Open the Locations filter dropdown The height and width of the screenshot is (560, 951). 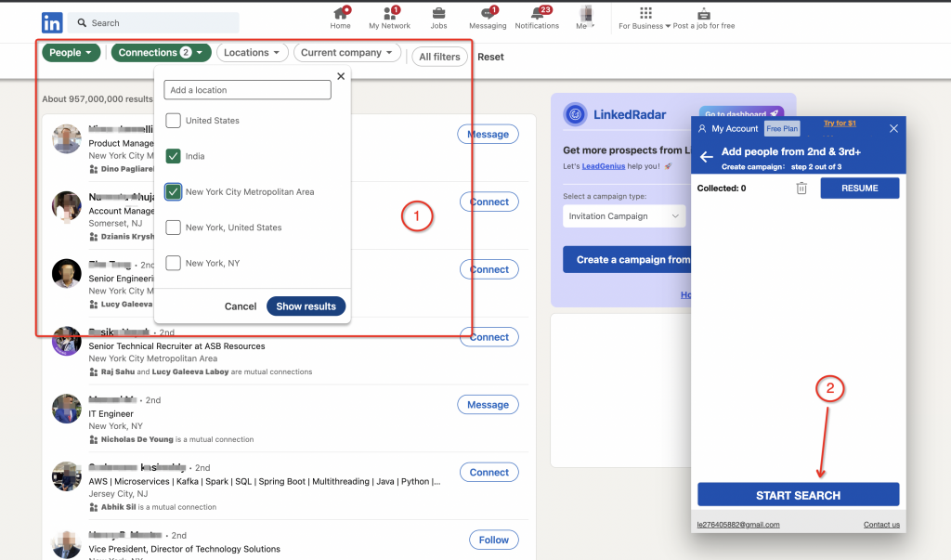tap(252, 52)
